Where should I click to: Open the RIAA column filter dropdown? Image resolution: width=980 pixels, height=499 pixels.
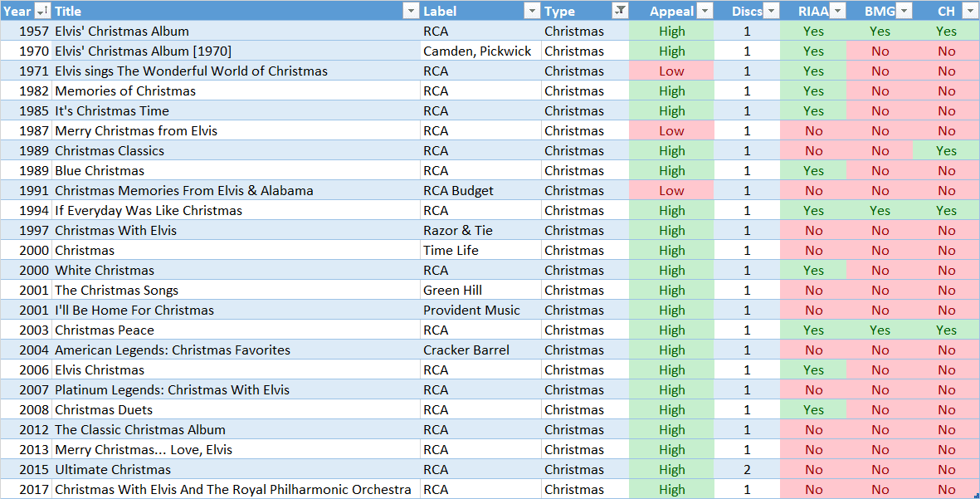click(x=838, y=11)
